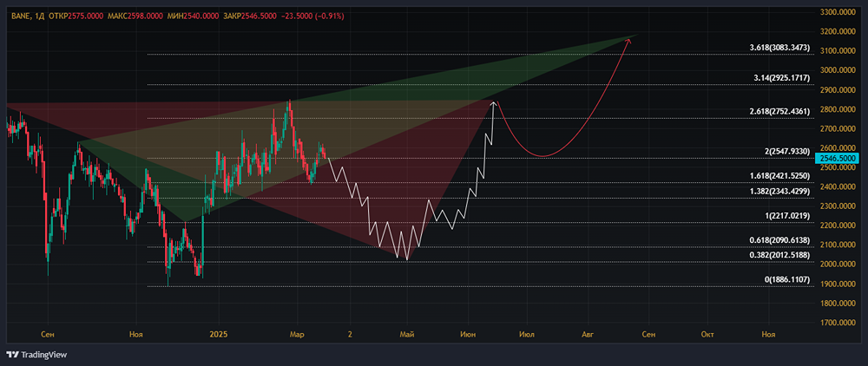Screen dimensions: 868x366
Task: Click 3200.0000 on the price scale
Action: [838, 31]
